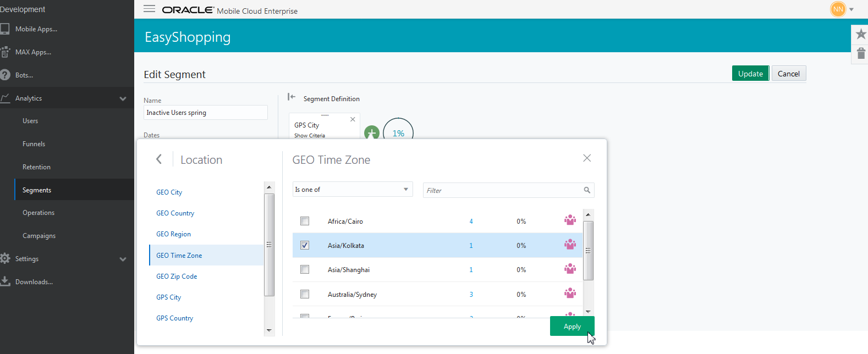This screenshot has width=868, height=354.
Task: Click the Africa/Cairo row label
Action: tap(345, 222)
